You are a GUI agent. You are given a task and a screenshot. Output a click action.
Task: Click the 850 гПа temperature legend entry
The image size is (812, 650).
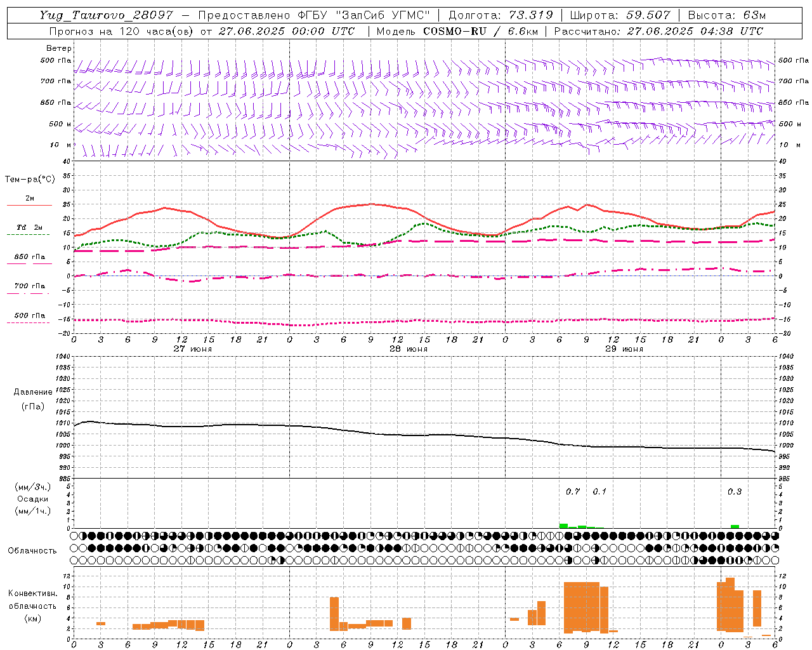(30, 259)
